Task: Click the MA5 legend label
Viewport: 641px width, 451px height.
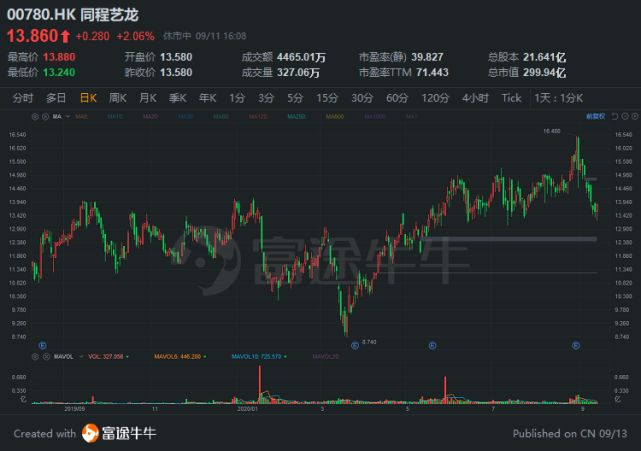Action: pyautogui.click(x=81, y=117)
